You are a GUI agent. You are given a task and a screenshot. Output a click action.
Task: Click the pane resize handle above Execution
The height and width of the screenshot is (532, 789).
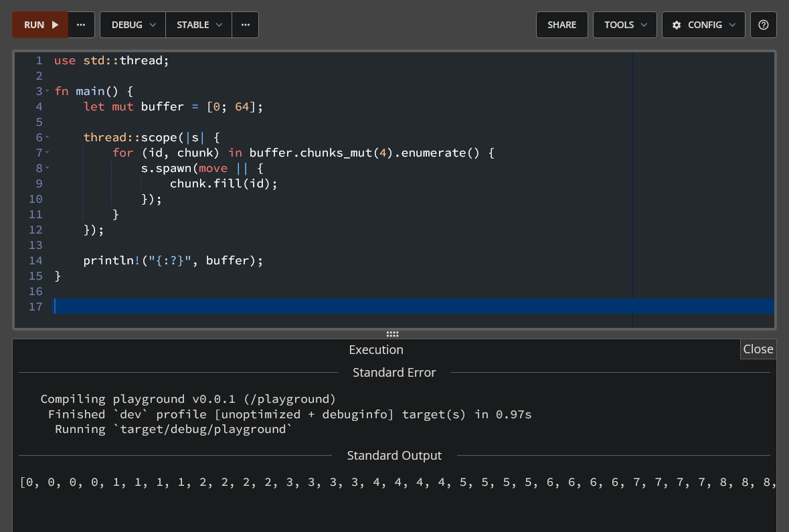(393, 334)
